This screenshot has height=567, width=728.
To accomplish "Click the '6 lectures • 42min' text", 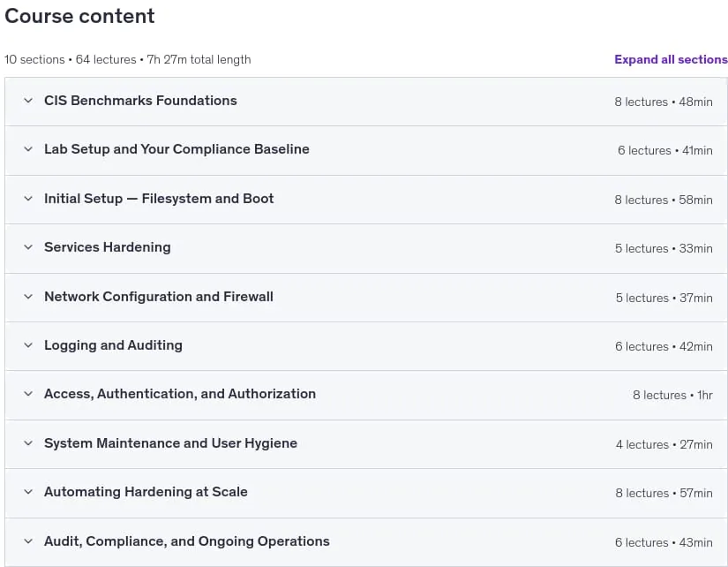I will 664,347.
